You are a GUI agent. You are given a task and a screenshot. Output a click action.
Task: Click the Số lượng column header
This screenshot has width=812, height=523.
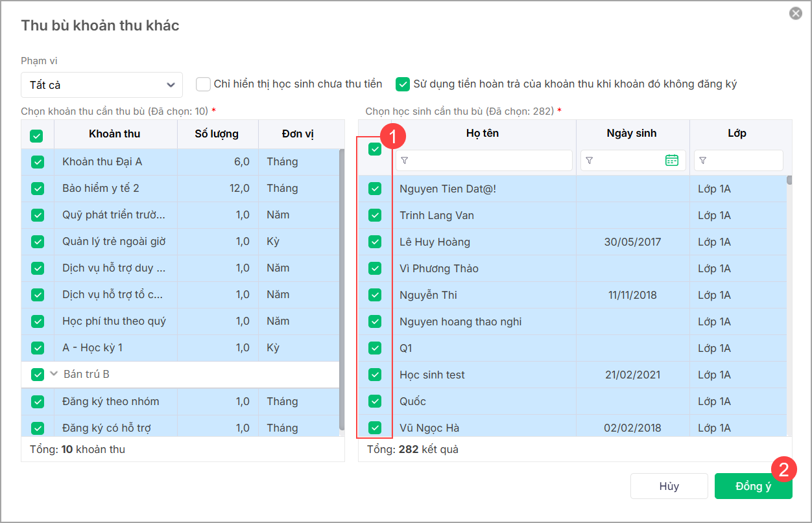(217, 134)
